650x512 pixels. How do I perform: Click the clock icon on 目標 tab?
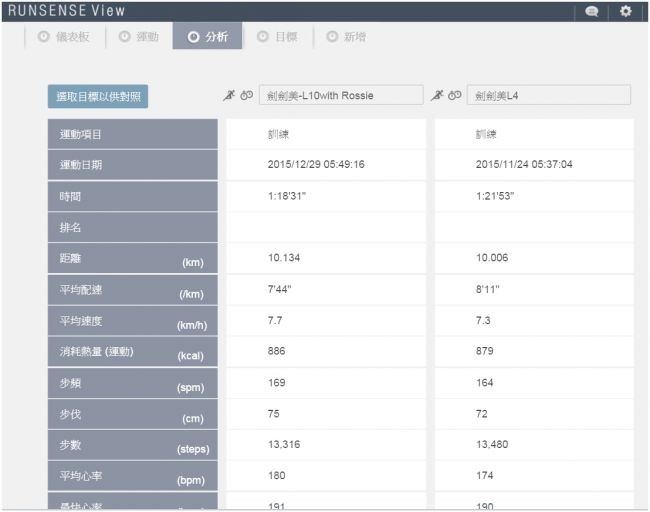[262, 36]
